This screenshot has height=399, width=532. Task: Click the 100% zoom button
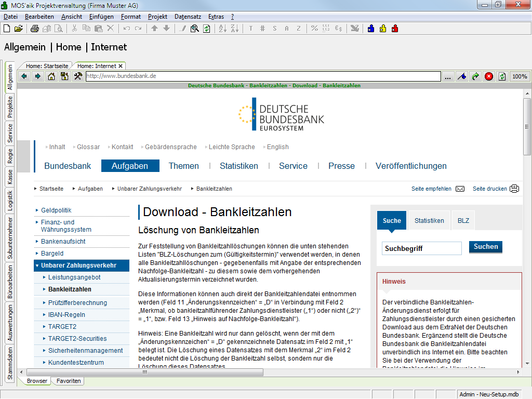tap(520, 77)
